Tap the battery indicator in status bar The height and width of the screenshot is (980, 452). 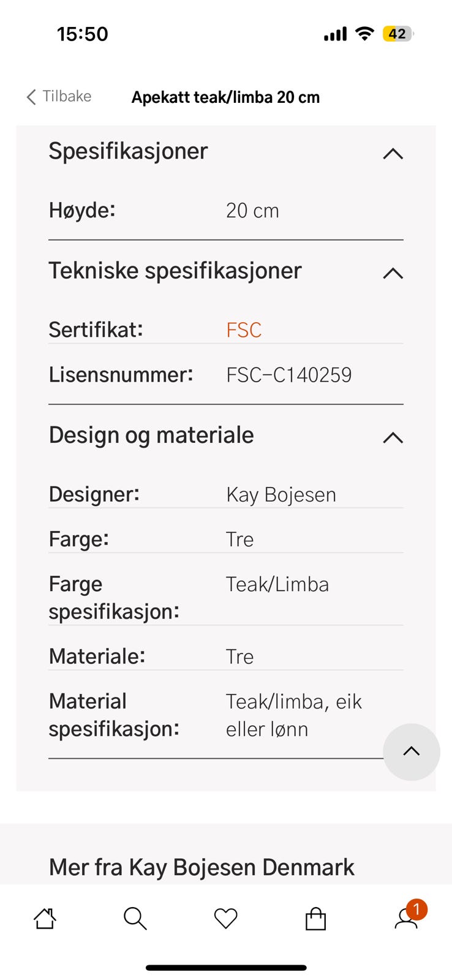[397, 34]
